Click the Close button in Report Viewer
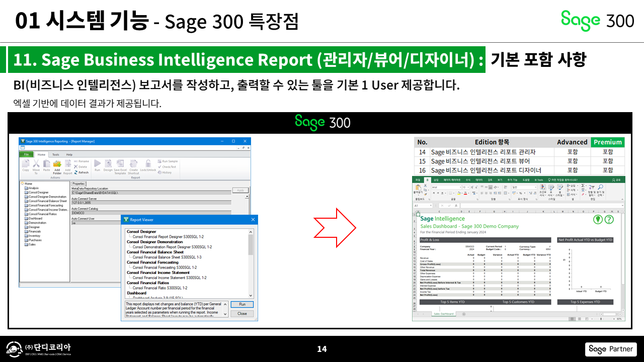Image resolution: width=644 pixels, height=362 pixels. click(243, 313)
